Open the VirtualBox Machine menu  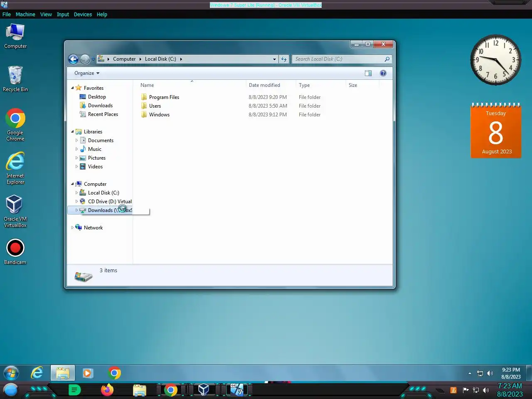click(x=25, y=14)
